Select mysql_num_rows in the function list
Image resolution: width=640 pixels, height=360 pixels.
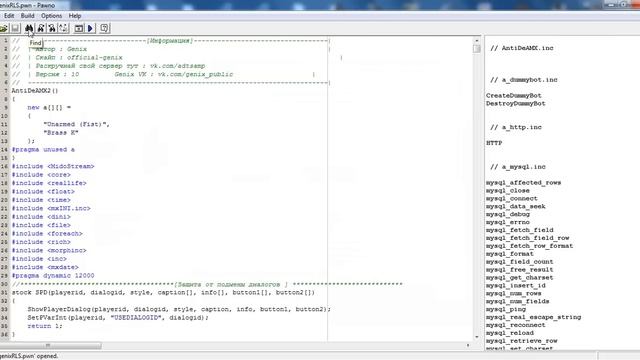click(x=513, y=293)
